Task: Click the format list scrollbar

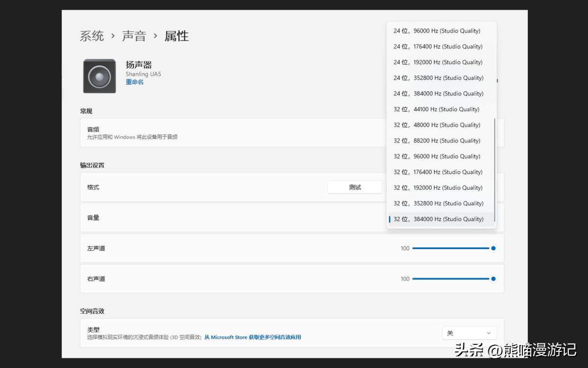Action: coord(494,169)
